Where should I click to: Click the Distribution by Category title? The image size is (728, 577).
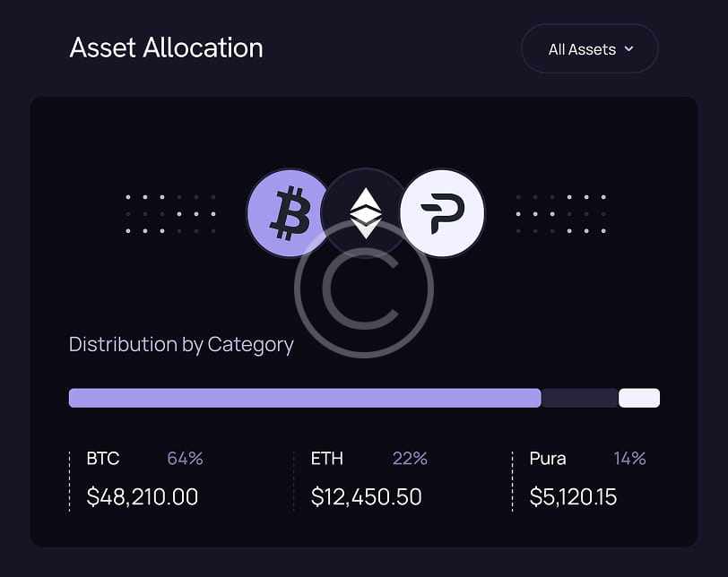click(x=181, y=344)
